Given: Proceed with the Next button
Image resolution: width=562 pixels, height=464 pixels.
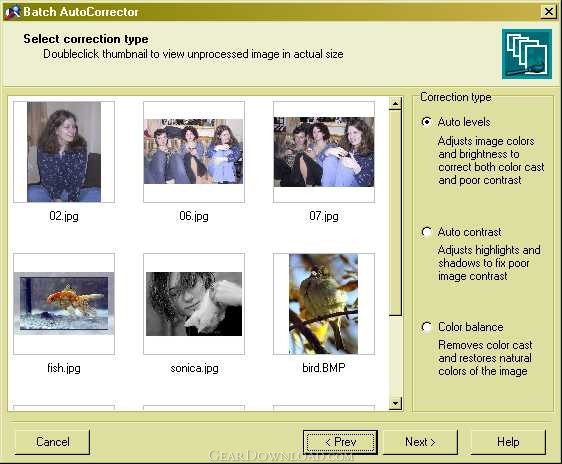Looking at the screenshot, I should point(420,442).
